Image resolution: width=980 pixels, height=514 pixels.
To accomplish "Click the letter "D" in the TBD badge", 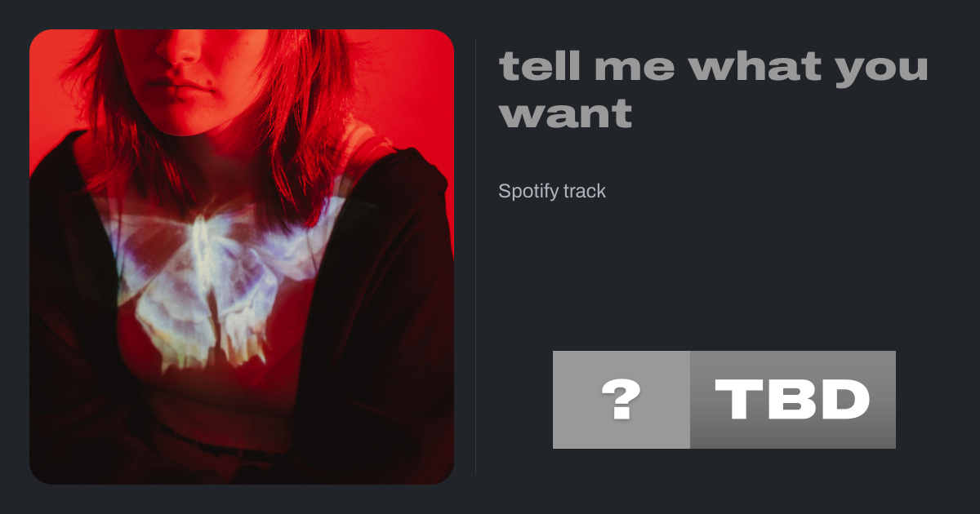I will [x=844, y=400].
